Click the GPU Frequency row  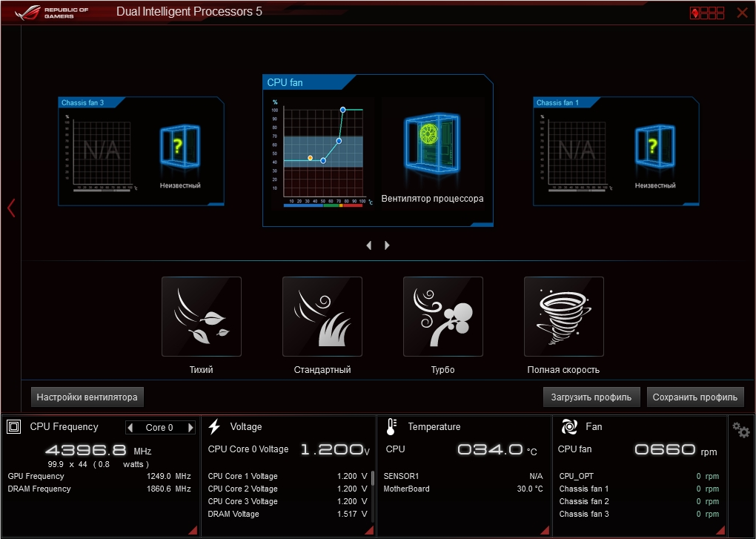click(x=99, y=476)
